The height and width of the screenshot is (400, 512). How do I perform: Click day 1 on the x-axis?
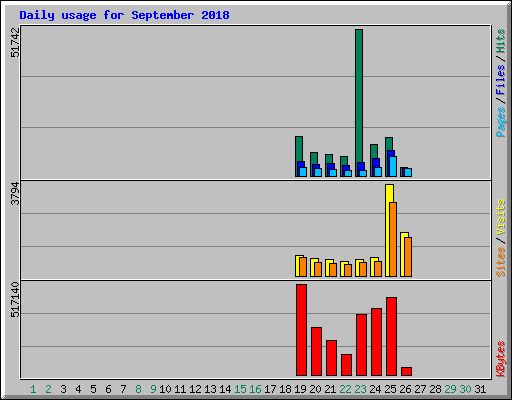[33, 389]
